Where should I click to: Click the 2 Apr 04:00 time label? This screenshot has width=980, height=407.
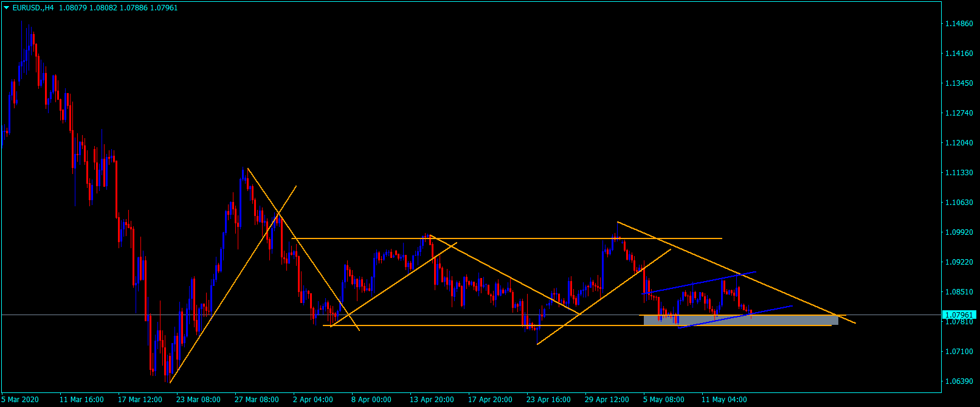point(313,400)
